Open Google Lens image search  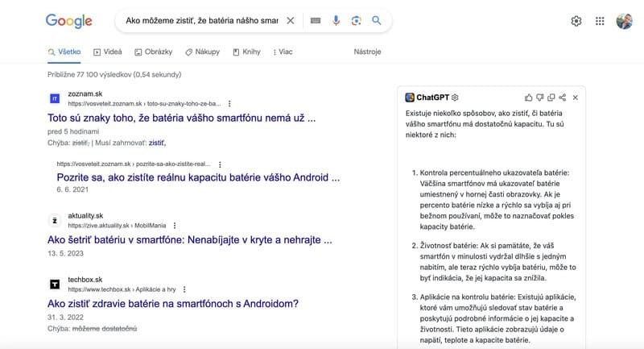click(356, 21)
